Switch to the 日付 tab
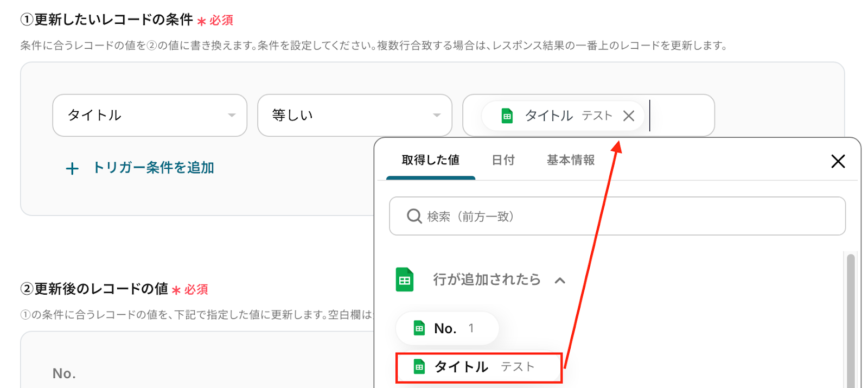The image size is (868, 388). [x=503, y=160]
